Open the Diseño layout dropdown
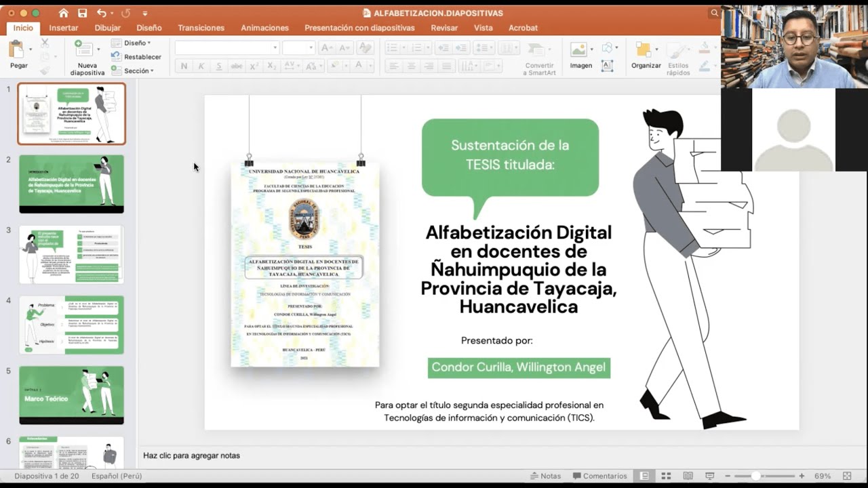868x488 pixels. tap(132, 43)
